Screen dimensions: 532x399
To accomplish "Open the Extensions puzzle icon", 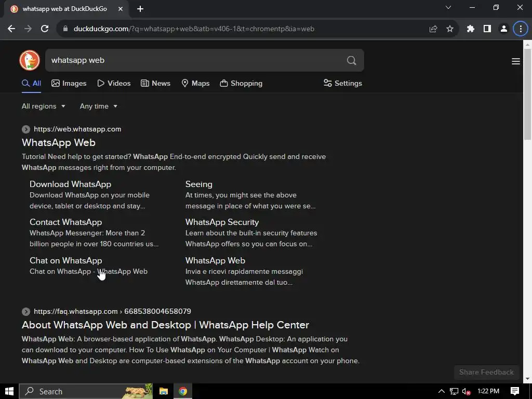I will coord(470,29).
